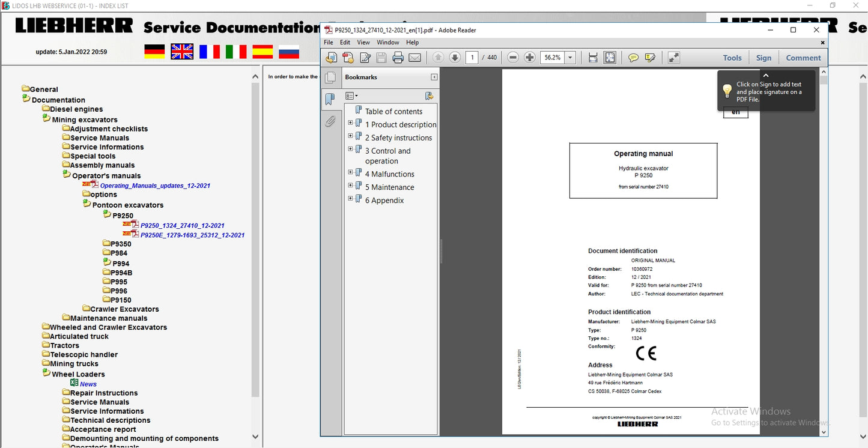The width and height of the screenshot is (868, 448).
Task: Expand the 4 Malfunctions bookmark
Action: pyautogui.click(x=350, y=172)
